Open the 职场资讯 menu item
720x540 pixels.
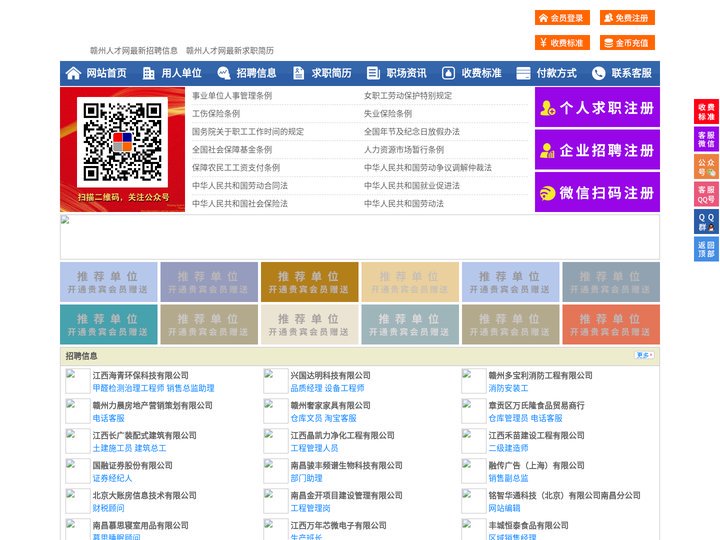pyautogui.click(x=406, y=73)
